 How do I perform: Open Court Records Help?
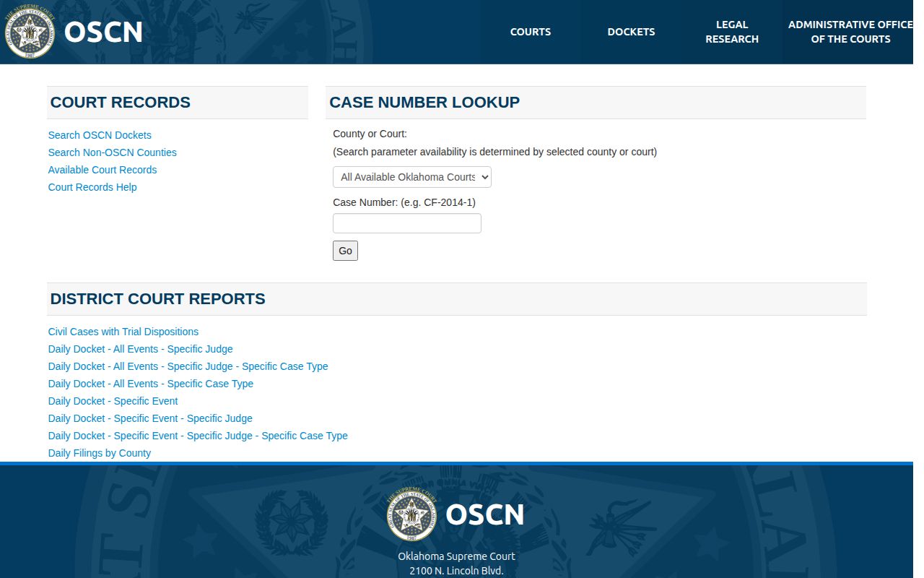tap(92, 187)
